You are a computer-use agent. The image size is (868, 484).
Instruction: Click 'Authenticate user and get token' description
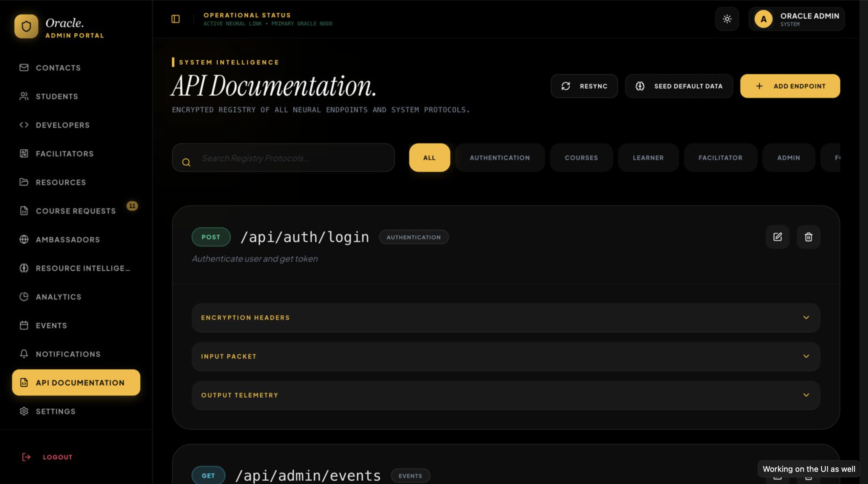(255, 258)
